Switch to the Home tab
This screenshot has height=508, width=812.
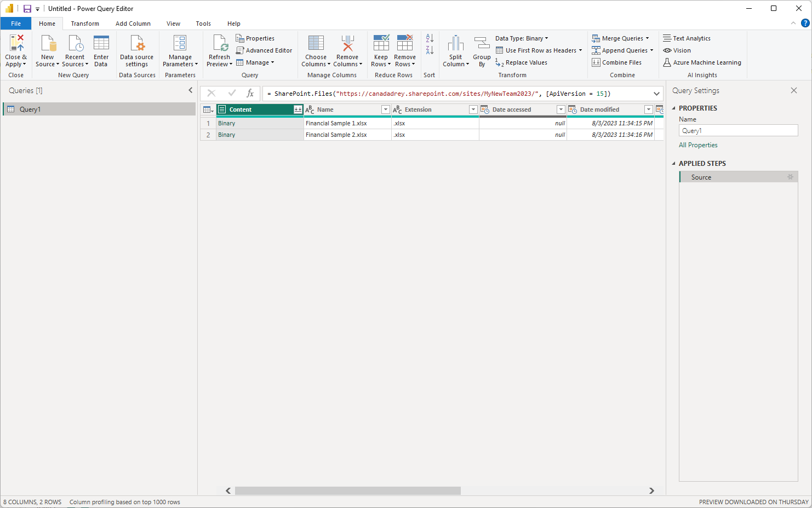coord(47,24)
